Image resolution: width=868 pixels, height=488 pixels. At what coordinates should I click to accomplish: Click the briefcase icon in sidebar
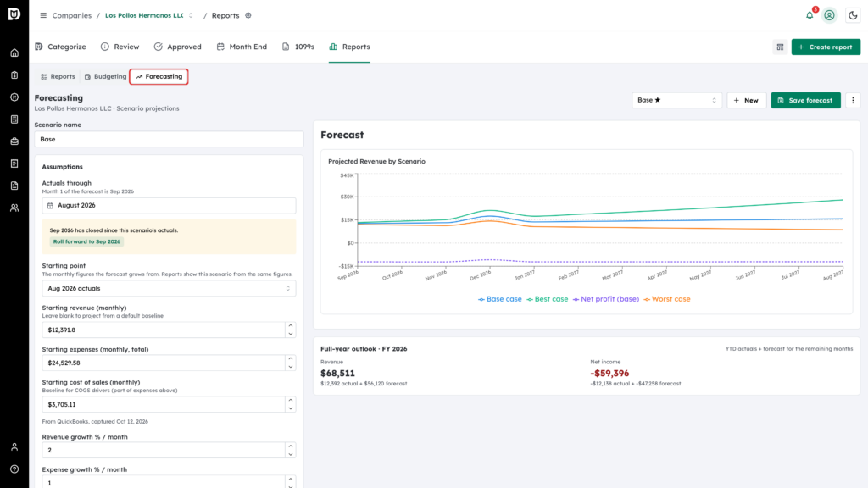click(14, 141)
